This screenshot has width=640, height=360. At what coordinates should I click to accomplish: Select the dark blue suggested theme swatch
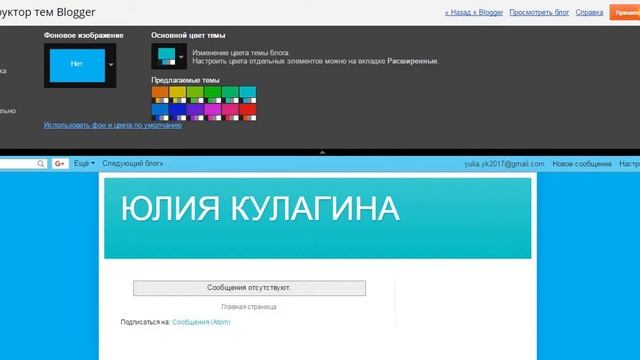[178, 112]
